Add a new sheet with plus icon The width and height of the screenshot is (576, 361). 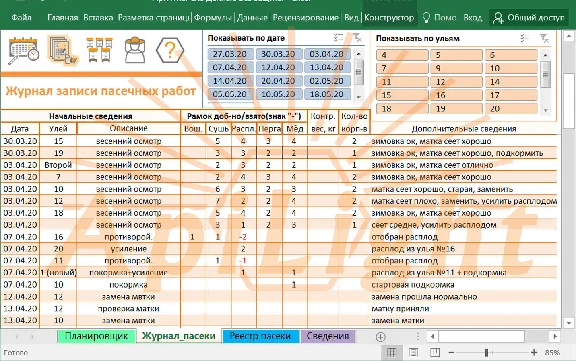(381, 337)
